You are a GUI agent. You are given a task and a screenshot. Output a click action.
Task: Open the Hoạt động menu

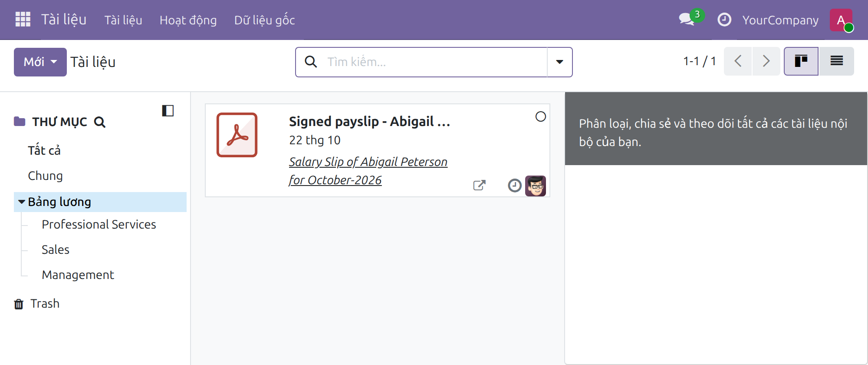188,20
